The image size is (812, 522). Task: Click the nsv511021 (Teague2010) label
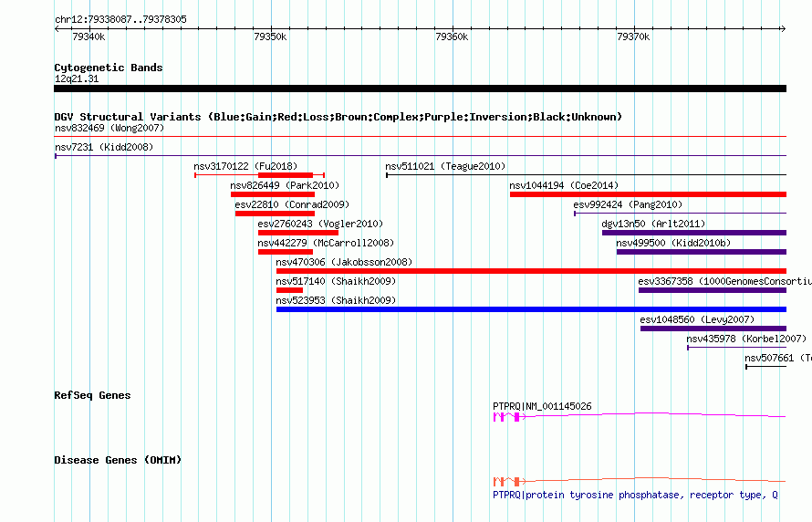(x=445, y=166)
